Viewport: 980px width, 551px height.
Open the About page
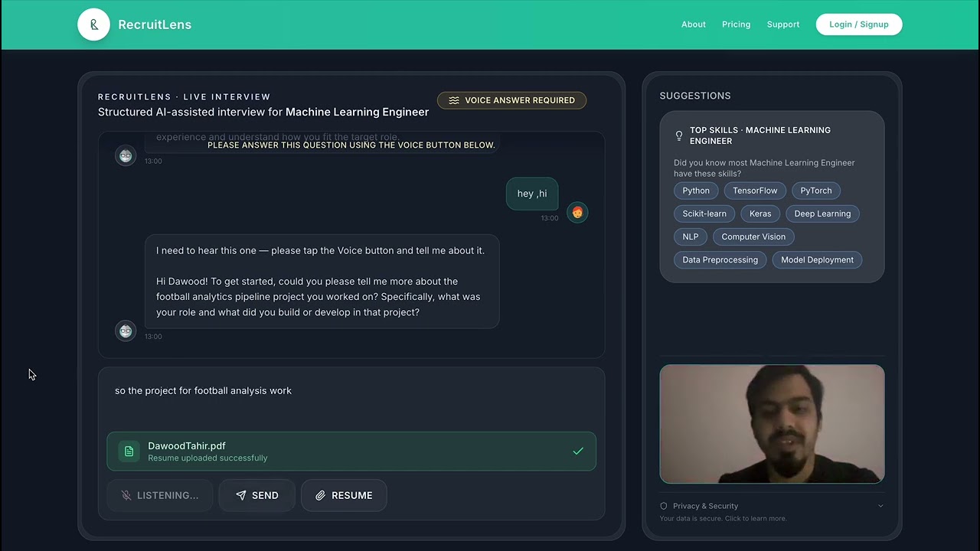tap(694, 24)
